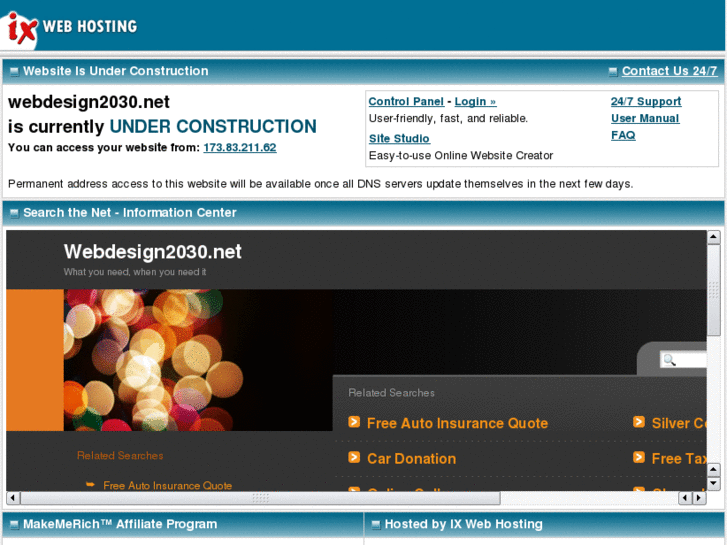
Task: Click the sidebar Related Searches label
Action: 120,455
